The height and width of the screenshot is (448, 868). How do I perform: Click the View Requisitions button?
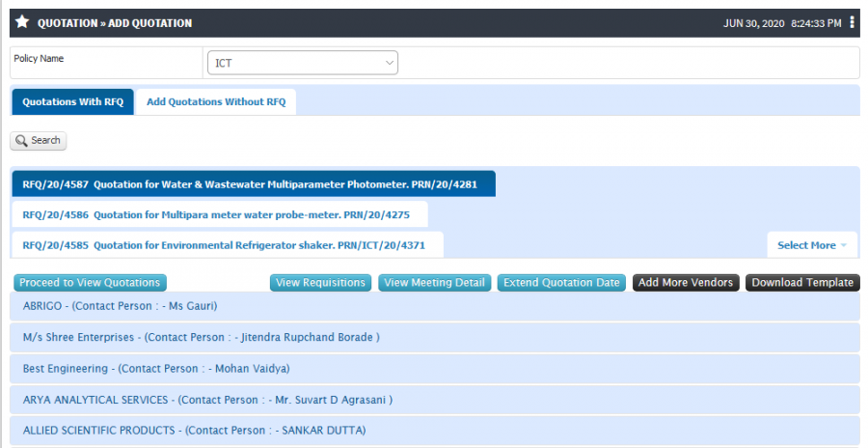(320, 283)
